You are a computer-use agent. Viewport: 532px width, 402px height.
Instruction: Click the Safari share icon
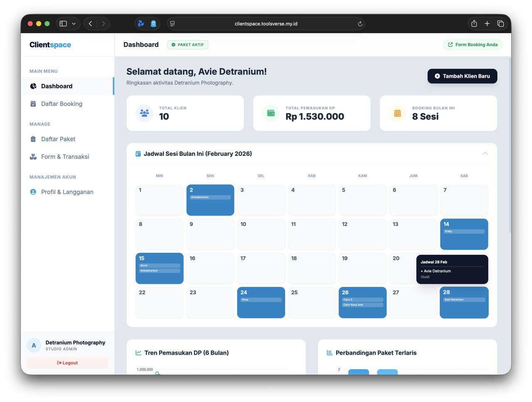click(x=474, y=24)
